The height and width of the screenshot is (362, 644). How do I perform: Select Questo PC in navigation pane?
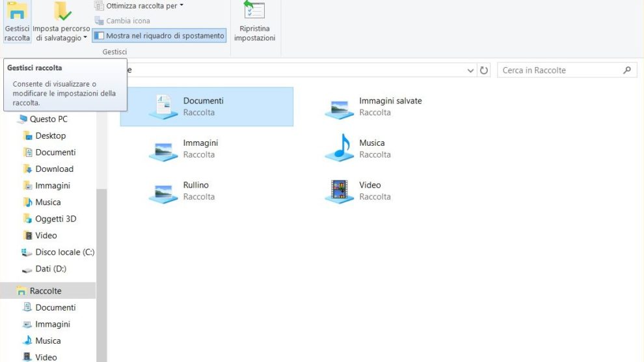point(48,119)
